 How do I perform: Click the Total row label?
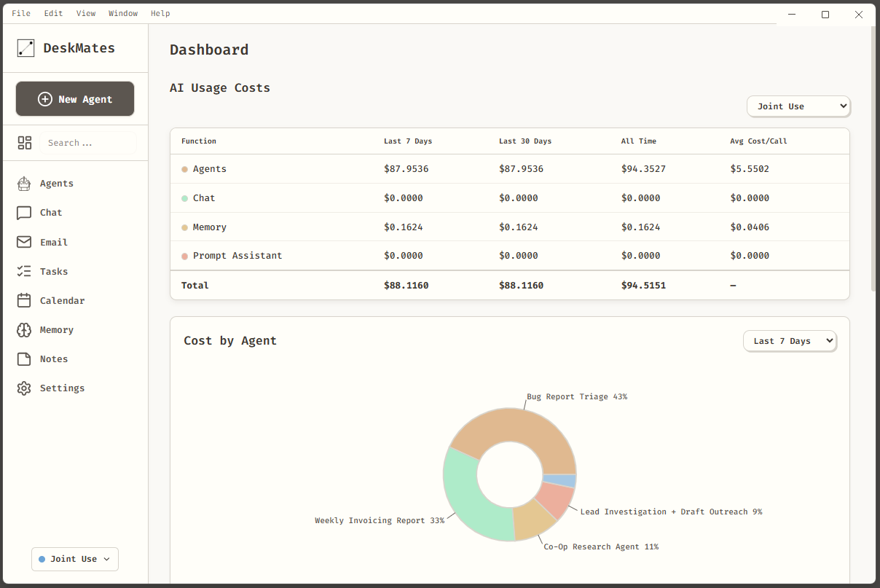pyautogui.click(x=195, y=286)
